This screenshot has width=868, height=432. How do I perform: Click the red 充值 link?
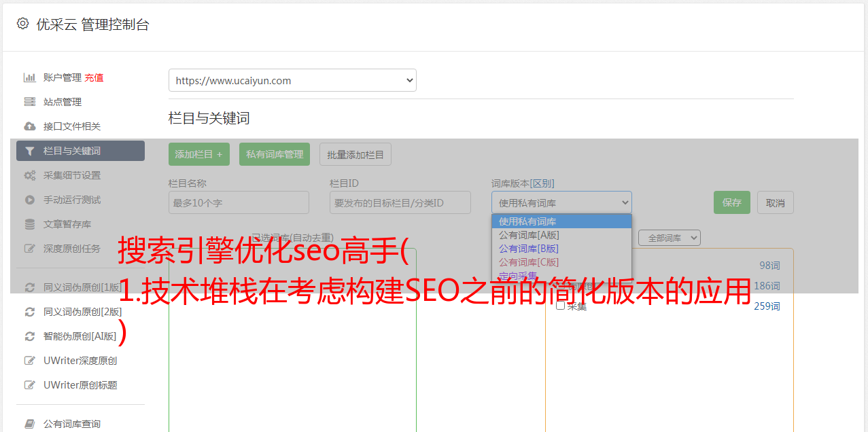tap(94, 77)
